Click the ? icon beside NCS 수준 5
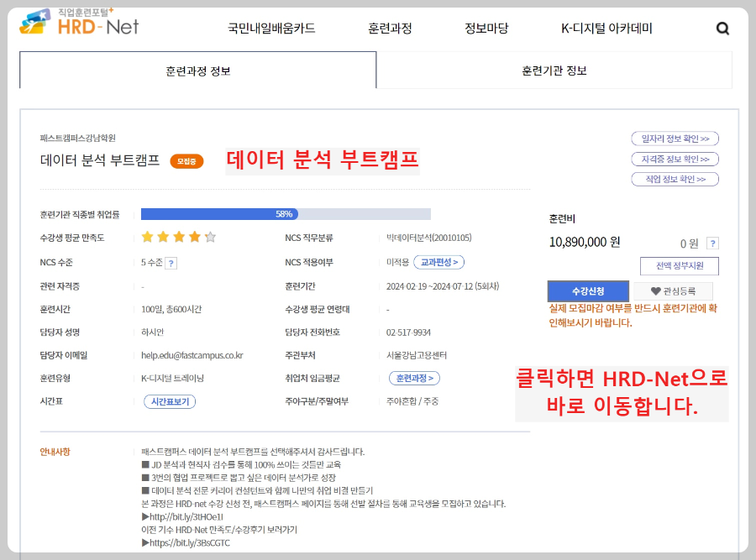The height and width of the screenshot is (560, 756). click(172, 261)
